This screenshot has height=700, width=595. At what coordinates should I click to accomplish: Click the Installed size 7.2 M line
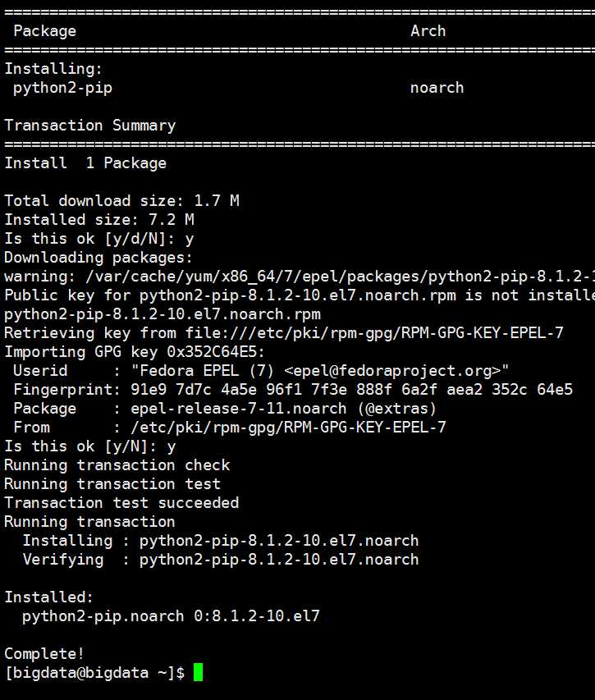click(x=99, y=219)
